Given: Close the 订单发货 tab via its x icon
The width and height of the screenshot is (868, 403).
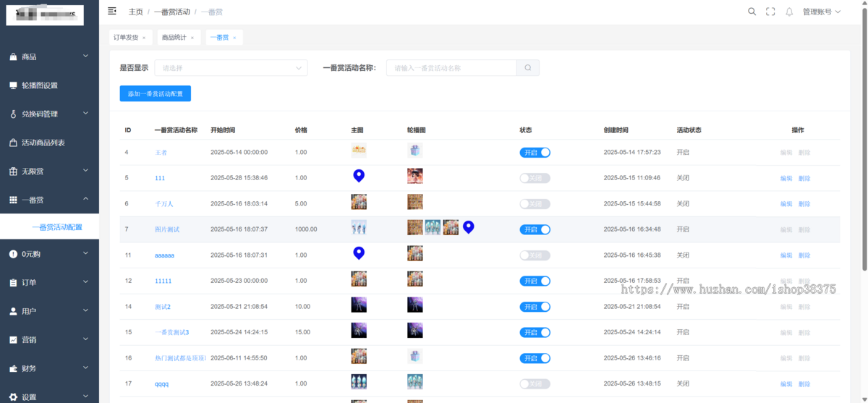Looking at the screenshot, I should coord(144,38).
